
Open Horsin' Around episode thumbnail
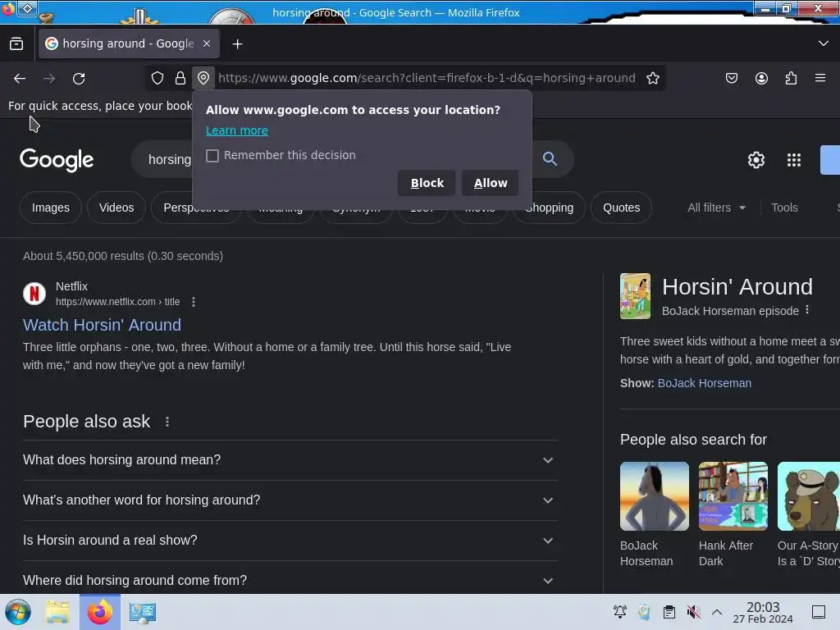point(636,296)
